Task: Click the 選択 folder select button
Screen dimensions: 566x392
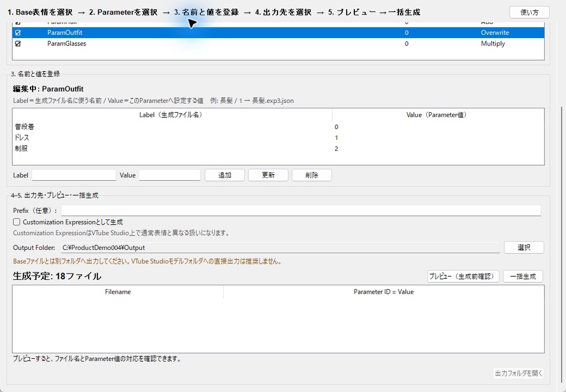Action: pos(524,248)
